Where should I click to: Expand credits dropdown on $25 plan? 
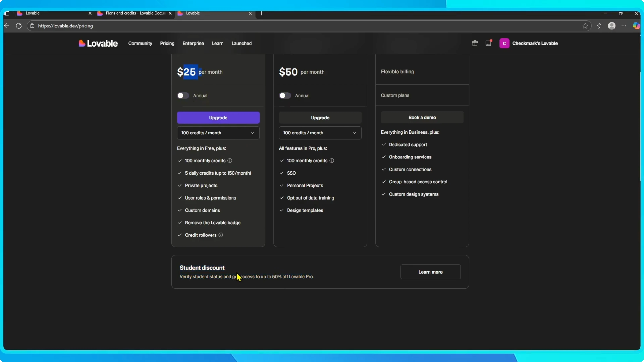[x=218, y=133]
